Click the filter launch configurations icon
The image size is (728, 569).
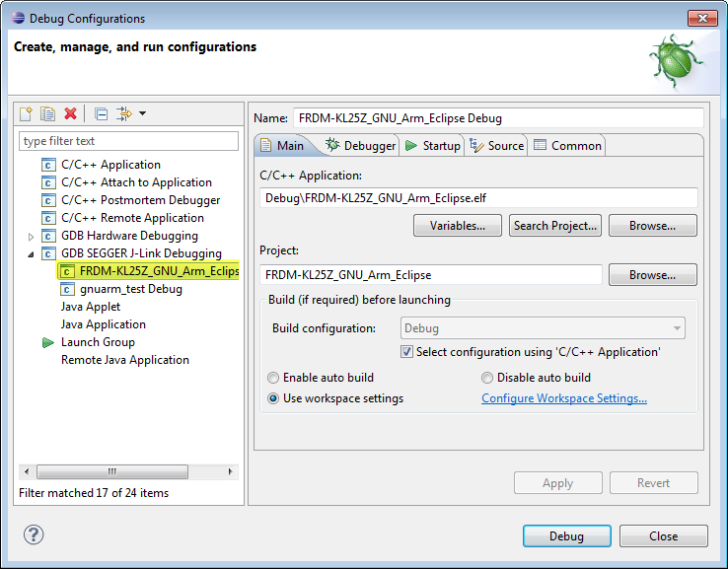(x=124, y=114)
